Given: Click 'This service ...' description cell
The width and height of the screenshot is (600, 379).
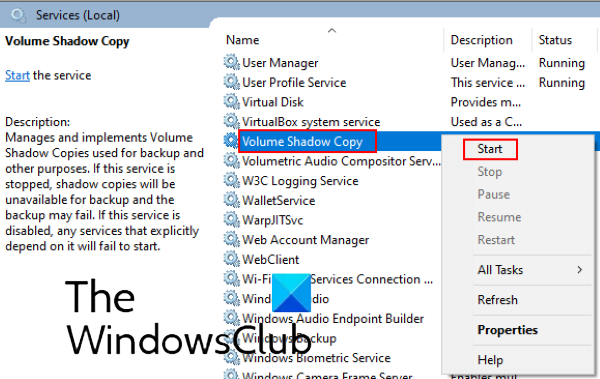Looking at the screenshot, I should 488,82.
